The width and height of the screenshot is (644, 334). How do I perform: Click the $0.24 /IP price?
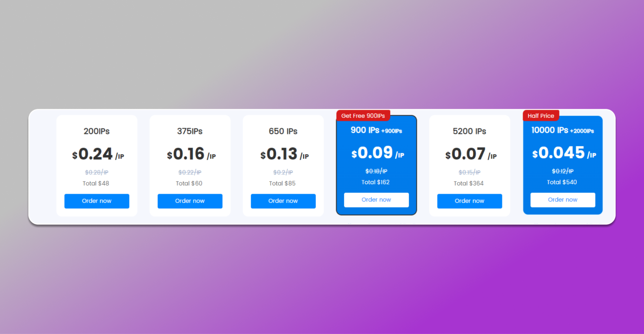[98, 154]
